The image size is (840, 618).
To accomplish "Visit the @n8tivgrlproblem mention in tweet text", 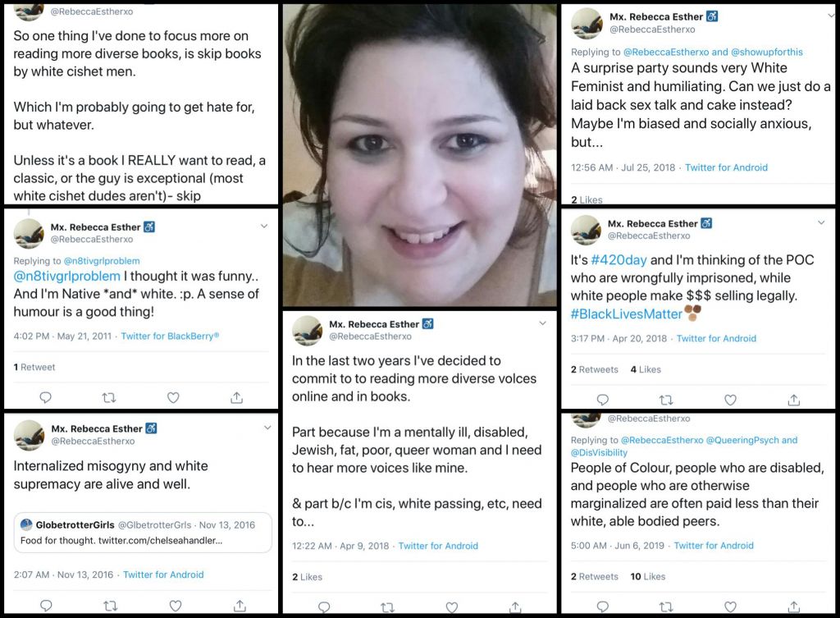I will (67, 276).
